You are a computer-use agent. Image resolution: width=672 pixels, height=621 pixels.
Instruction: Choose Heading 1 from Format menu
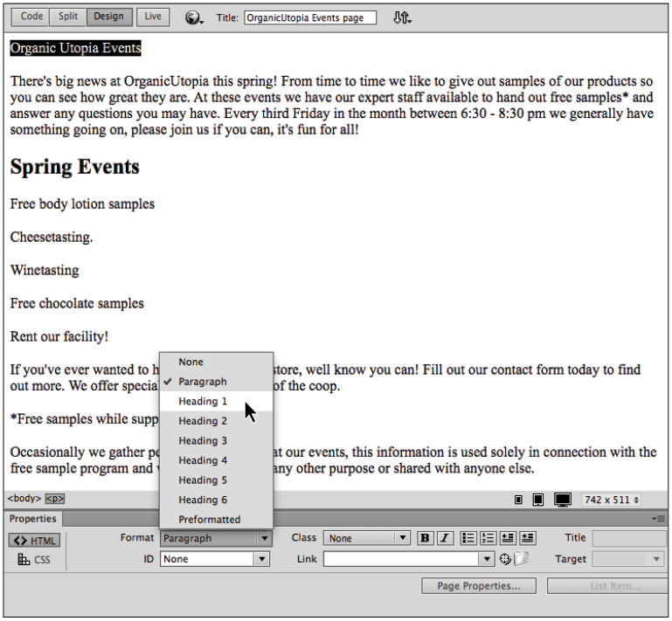pyautogui.click(x=203, y=401)
